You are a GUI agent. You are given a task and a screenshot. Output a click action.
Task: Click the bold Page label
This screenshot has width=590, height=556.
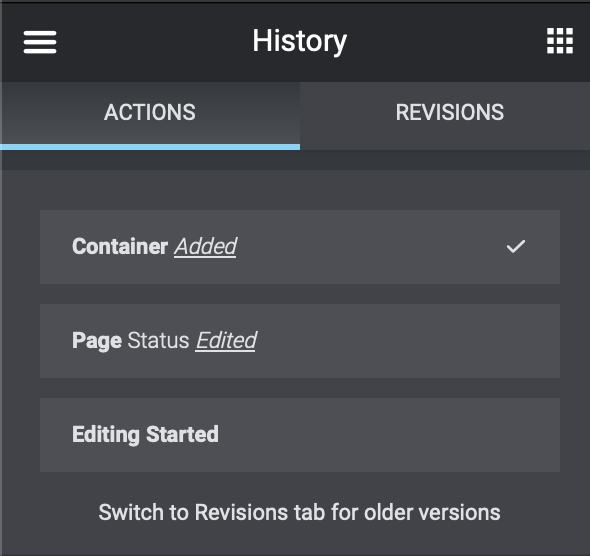click(x=97, y=341)
